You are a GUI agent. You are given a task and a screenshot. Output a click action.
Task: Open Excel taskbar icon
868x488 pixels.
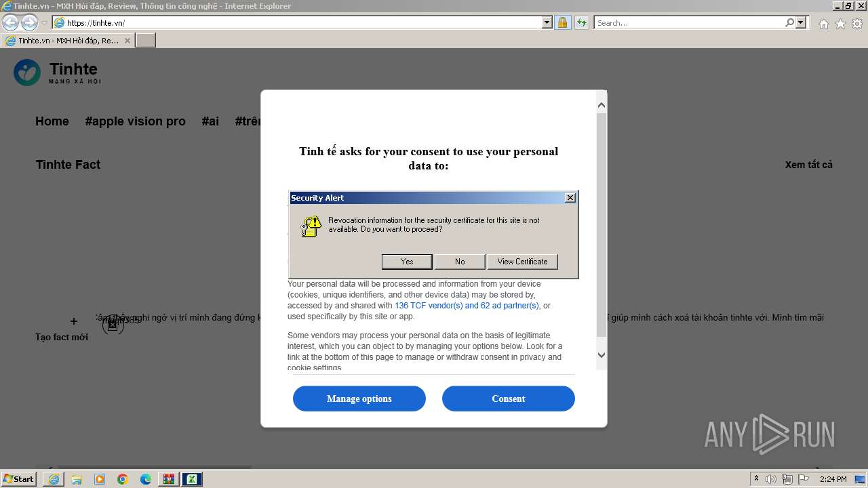click(192, 479)
